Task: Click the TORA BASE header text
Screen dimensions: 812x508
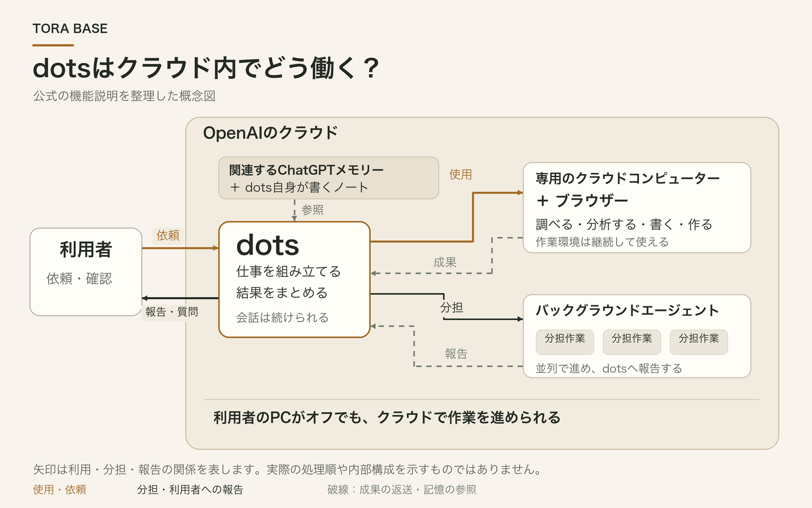Action: (x=70, y=28)
